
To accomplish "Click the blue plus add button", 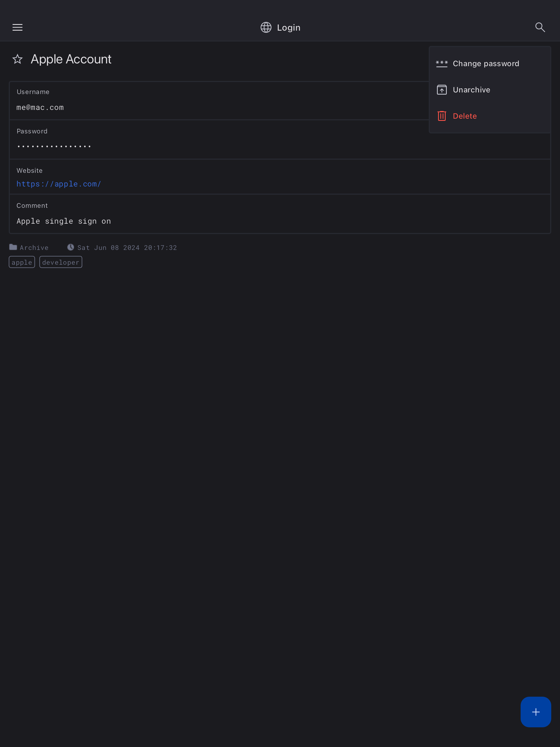I will [535, 712].
